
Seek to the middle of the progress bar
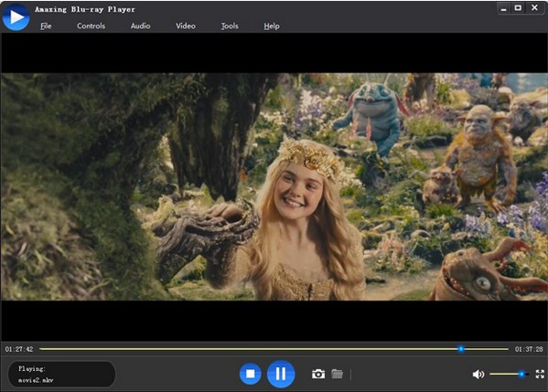(x=274, y=349)
